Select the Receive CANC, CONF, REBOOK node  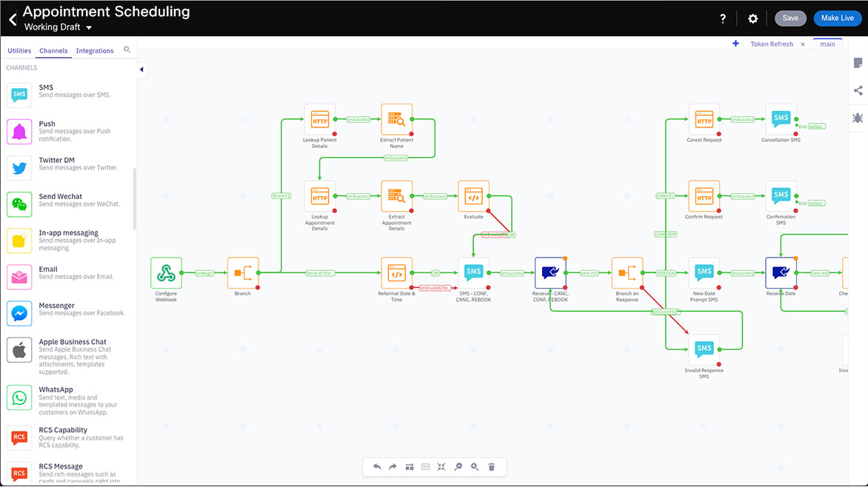click(551, 273)
